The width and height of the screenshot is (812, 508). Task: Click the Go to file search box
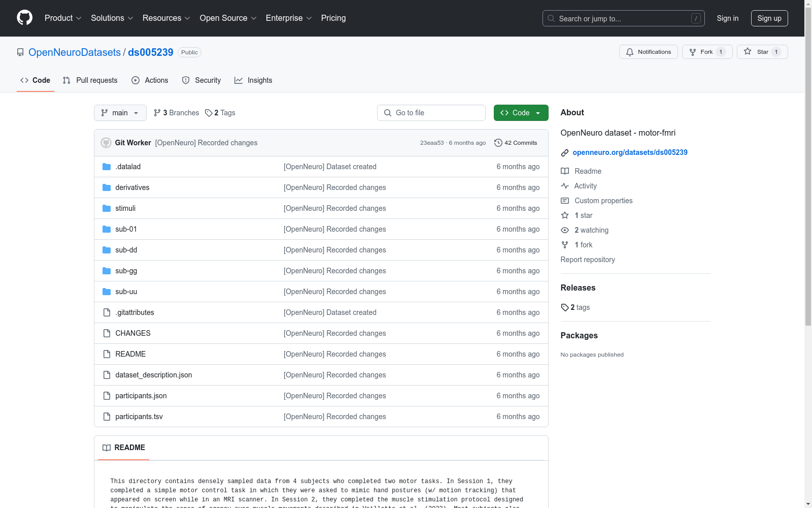click(x=431, y=113)
